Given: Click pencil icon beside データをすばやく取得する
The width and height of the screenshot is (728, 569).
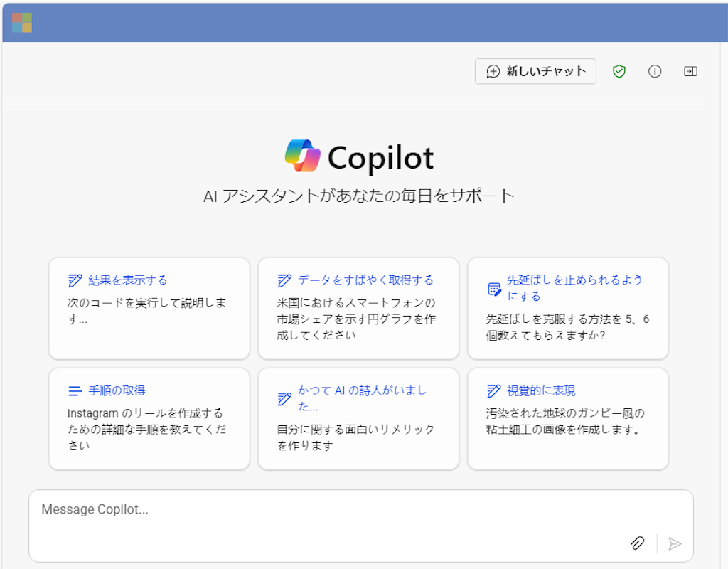Looking at the screenshot, I should [x=284, y=280].
